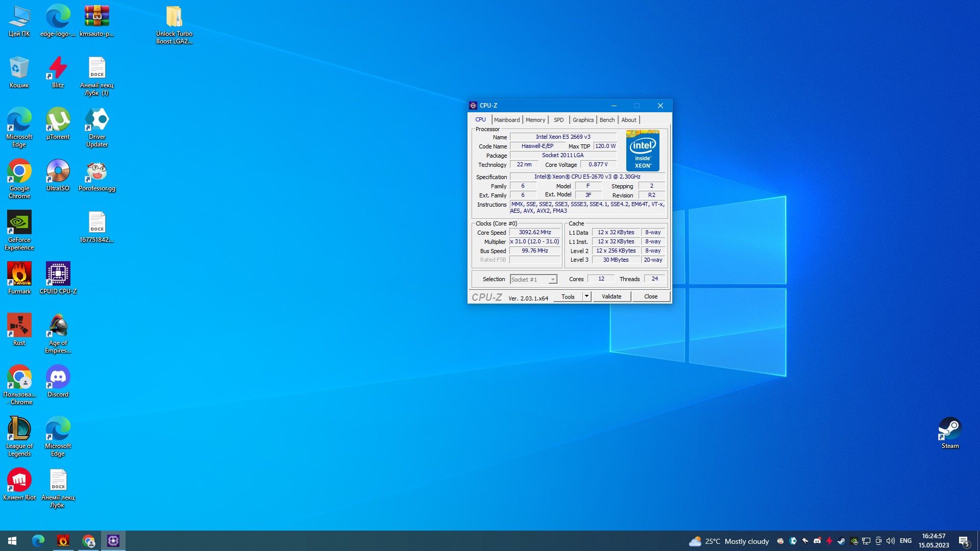The height and width of the screenshot is (551, 980).
Task: Switch to CPU-Z in the taskbar
Action: tap(113, 541)
